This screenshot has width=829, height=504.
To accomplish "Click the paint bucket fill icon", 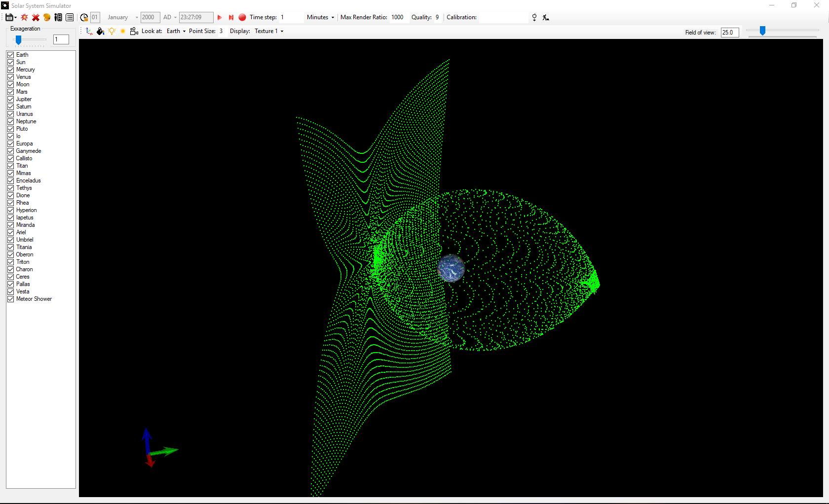I will 101,31.
